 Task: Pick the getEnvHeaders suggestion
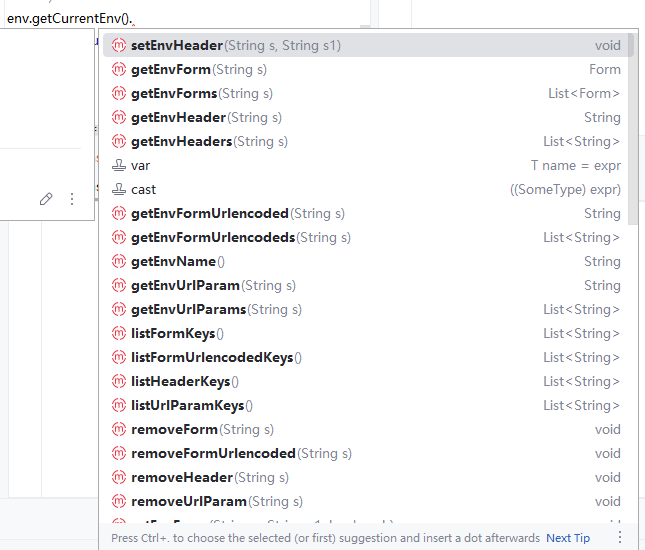click(x=209, y=142)
